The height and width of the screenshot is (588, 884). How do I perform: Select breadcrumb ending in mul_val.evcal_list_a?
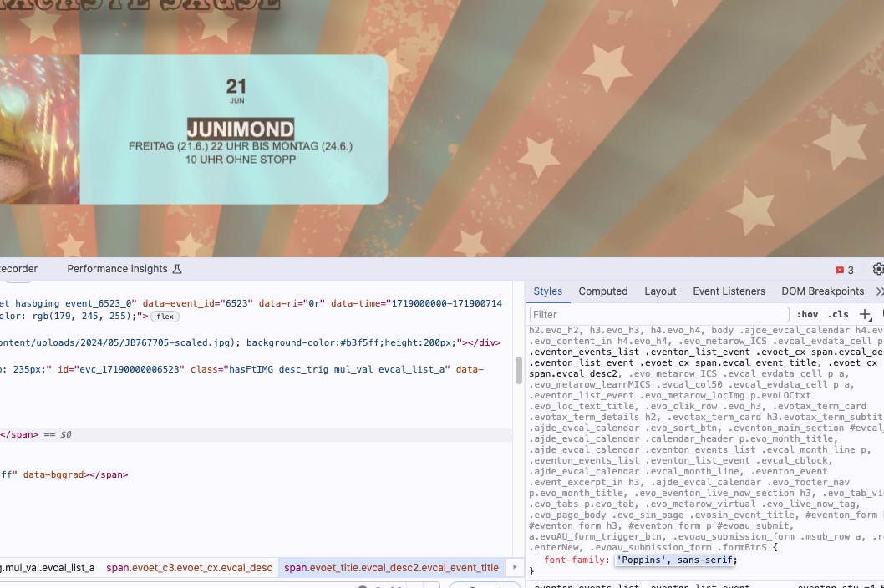click(48, 568)
